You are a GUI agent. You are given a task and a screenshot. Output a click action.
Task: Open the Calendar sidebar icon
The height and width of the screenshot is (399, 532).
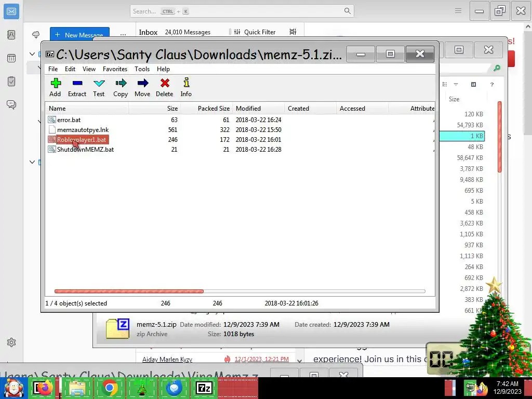click(11, 58)
